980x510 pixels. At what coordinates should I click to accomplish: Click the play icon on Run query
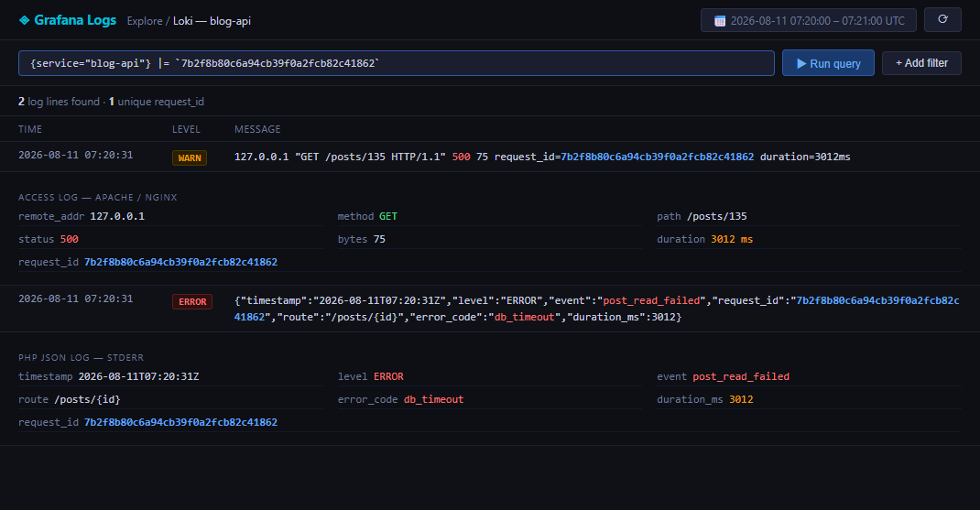point(801,63)
